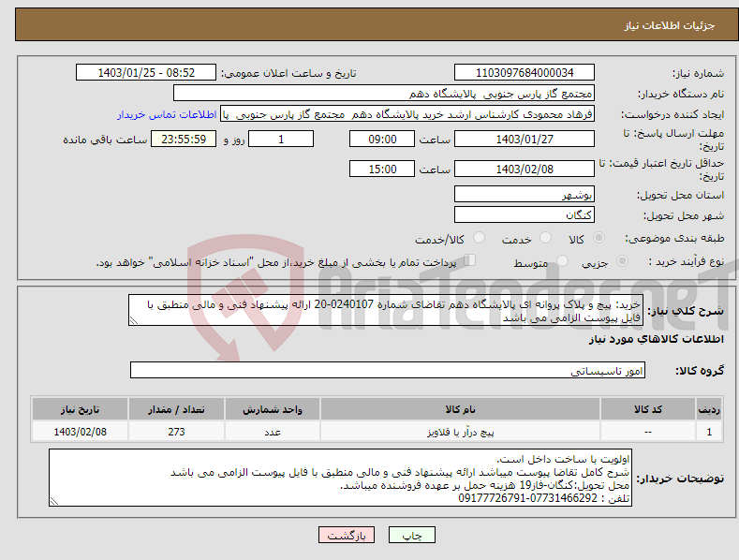
Task: Toggle the Islamic treasury payment checkbox
Action: pos(469,260)
